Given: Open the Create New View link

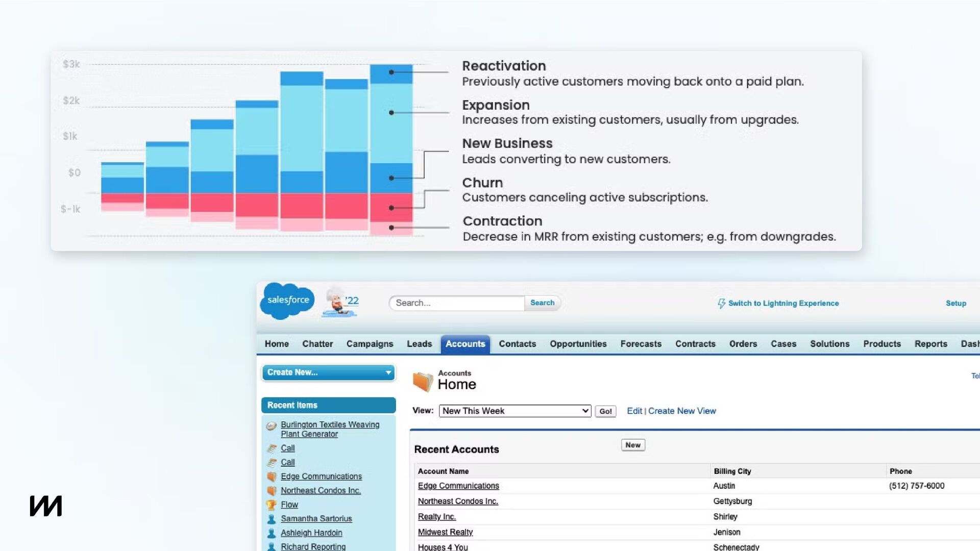Looking at the screenshot, I should [682, 411].
